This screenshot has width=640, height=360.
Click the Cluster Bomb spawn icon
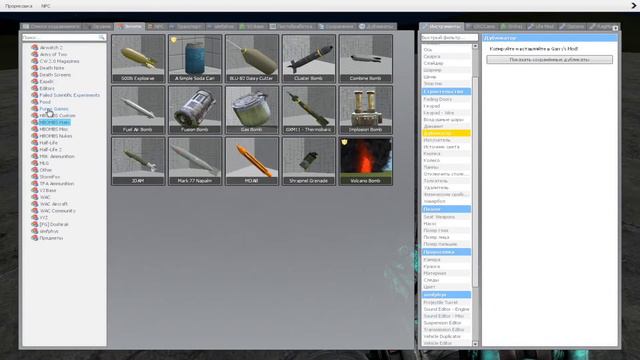(309, 58)
